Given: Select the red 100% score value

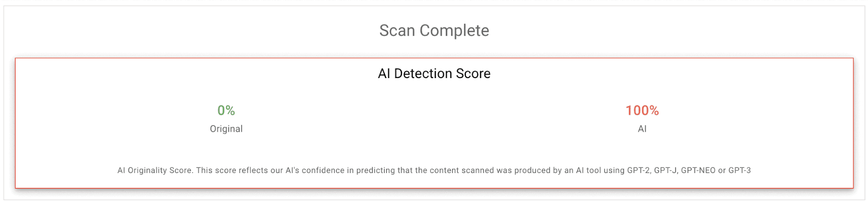Looking at the screenshot, I should click(642, 111).
